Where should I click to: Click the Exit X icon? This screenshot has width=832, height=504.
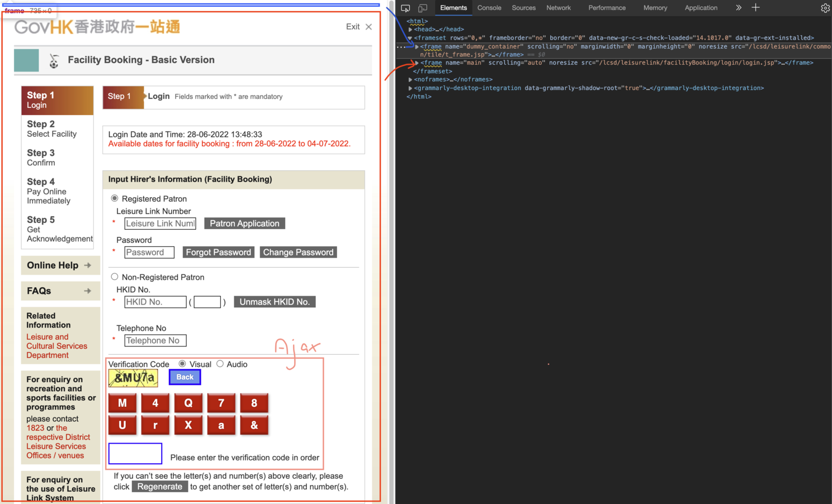pyautogui.click(x=368, y=27)
